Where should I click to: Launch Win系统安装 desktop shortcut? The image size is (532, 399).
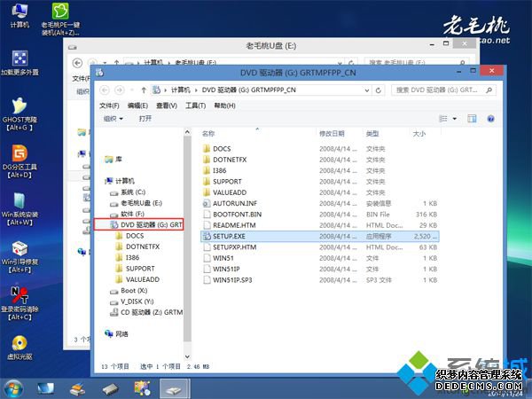coord(20,209)
